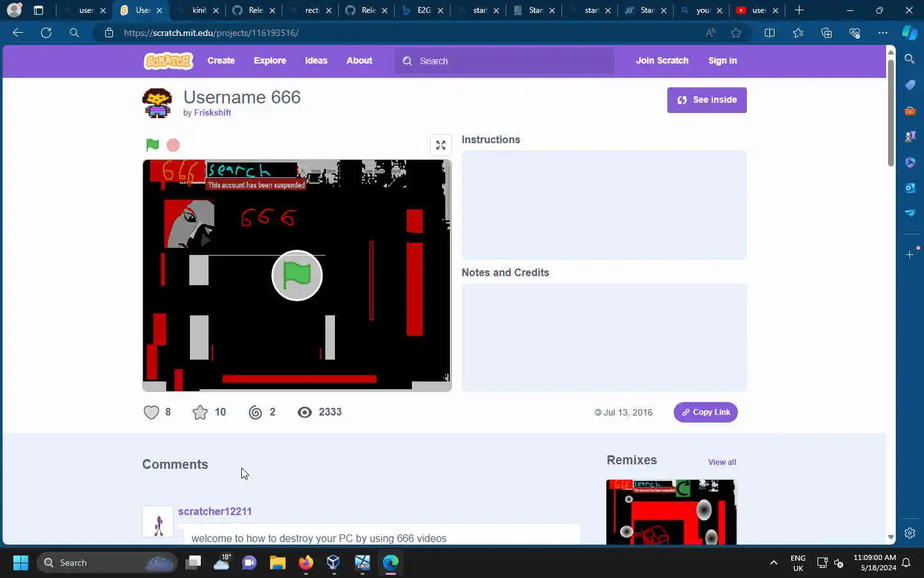Open split screen browser button
The height and width of the screenshot is (578, 924).
click(x=769, y=33)
